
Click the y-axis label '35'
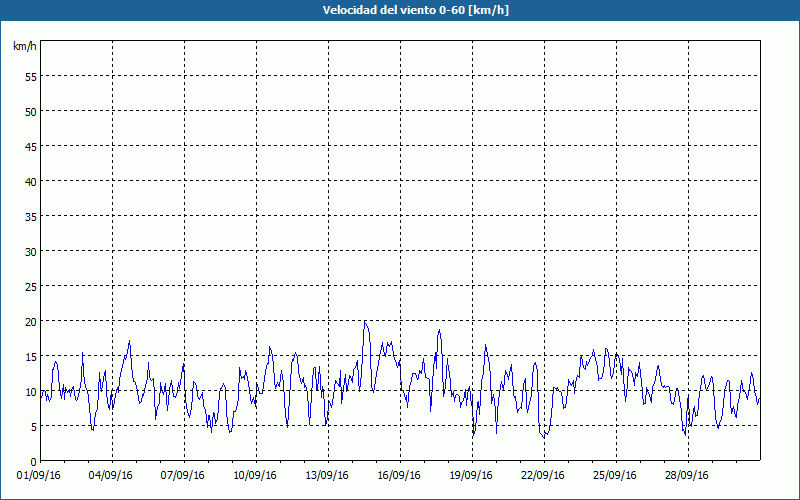pos(31,216)
